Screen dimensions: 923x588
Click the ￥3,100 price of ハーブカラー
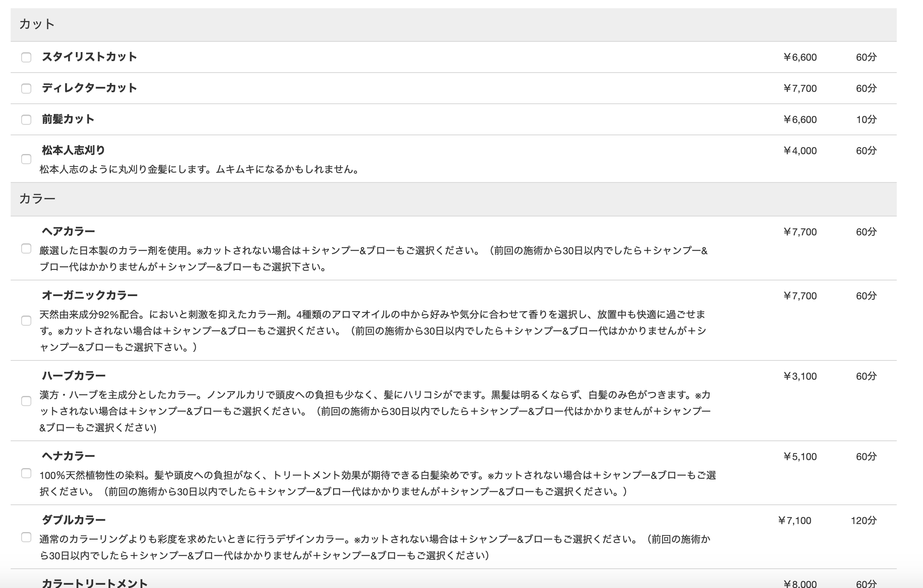point(800,376)
